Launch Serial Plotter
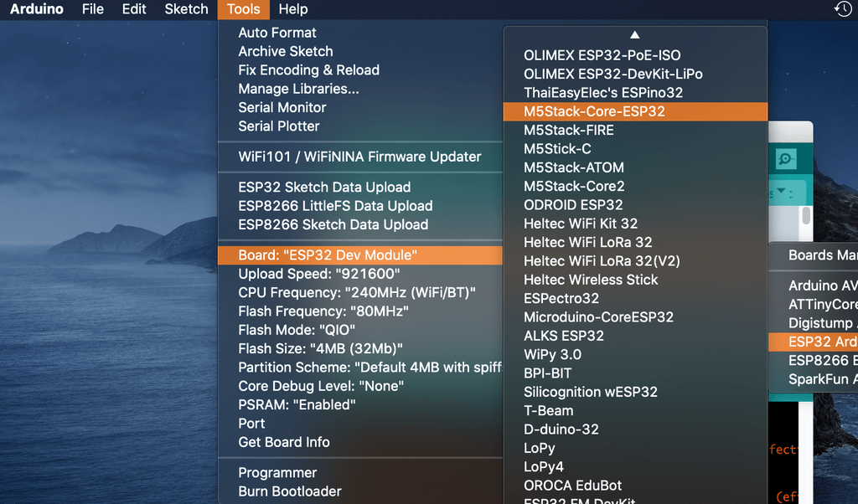The width and height of the screenshot is (858, 504). 360,126
